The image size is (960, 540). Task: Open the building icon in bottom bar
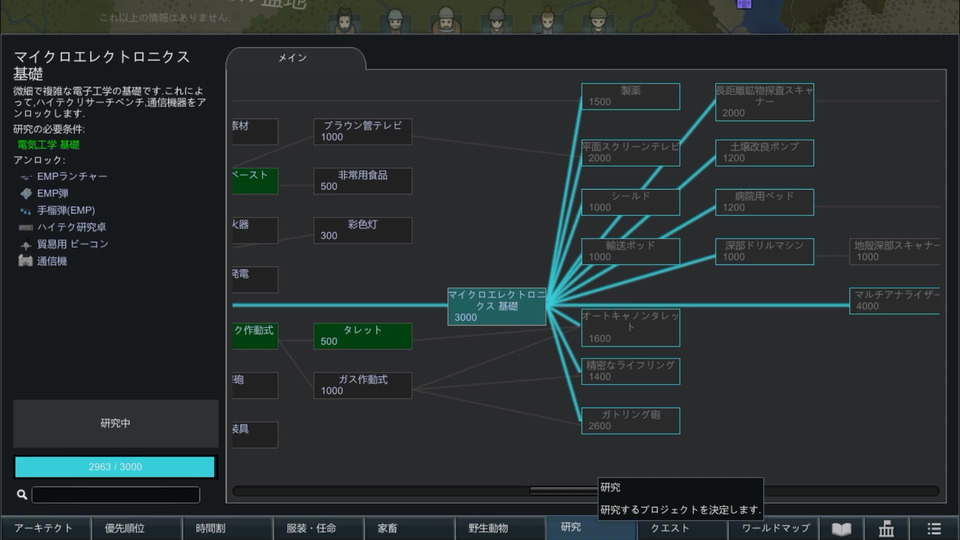[886, 528]
